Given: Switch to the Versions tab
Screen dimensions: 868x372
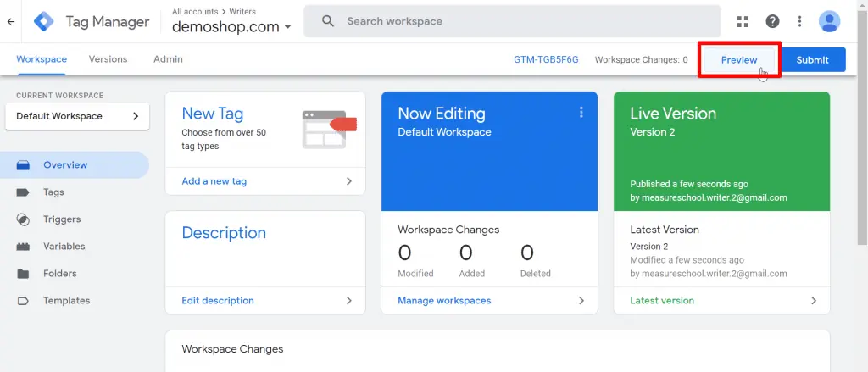Looking at the screenshot, I should coord(108,59).
